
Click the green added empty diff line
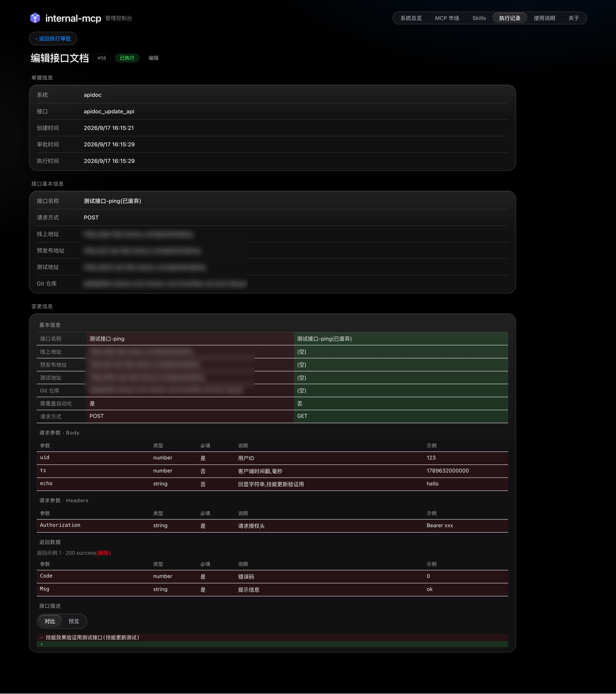coord(273,644)
